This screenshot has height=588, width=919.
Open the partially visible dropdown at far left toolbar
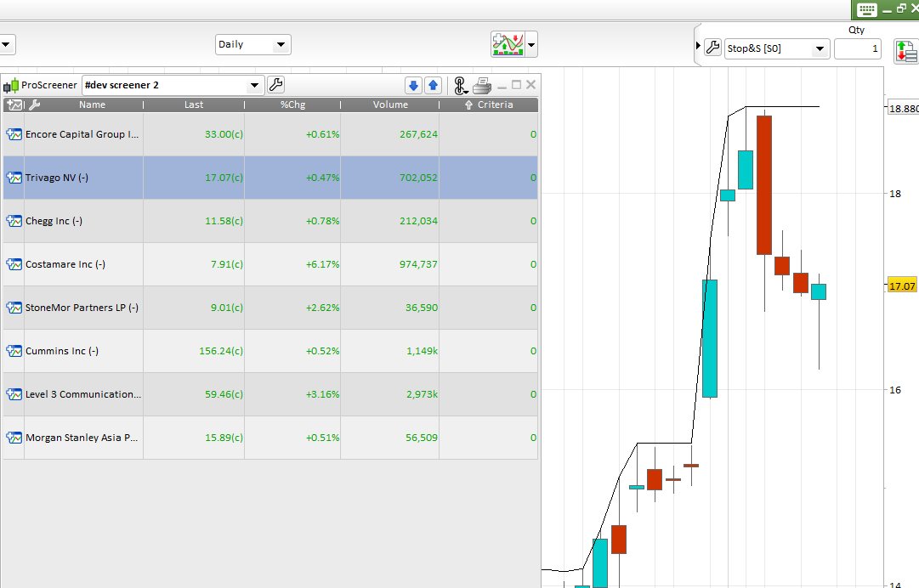[x=7, y=44]
